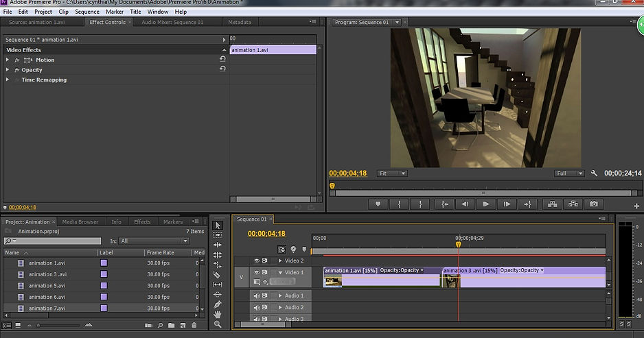Viewport: 644px width, 338px height.
Task: Open program monitor settings wrench
Action: [x=595, y=173]
